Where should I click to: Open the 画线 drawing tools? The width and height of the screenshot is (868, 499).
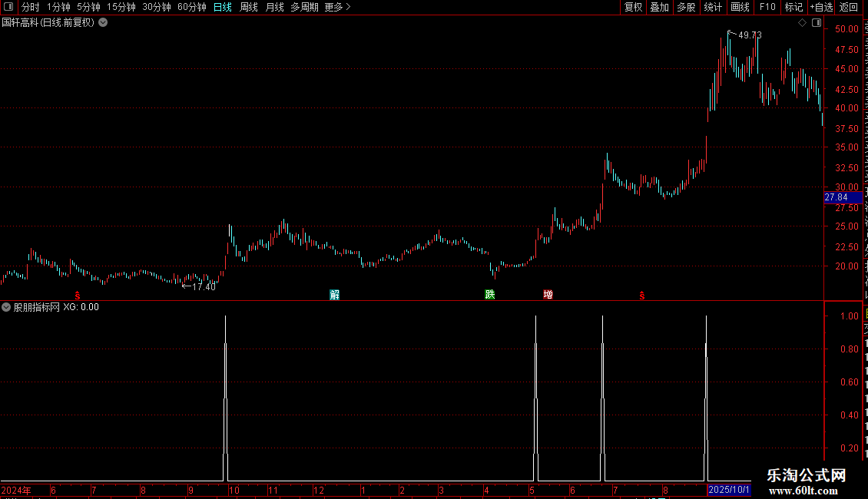(740, 7)
